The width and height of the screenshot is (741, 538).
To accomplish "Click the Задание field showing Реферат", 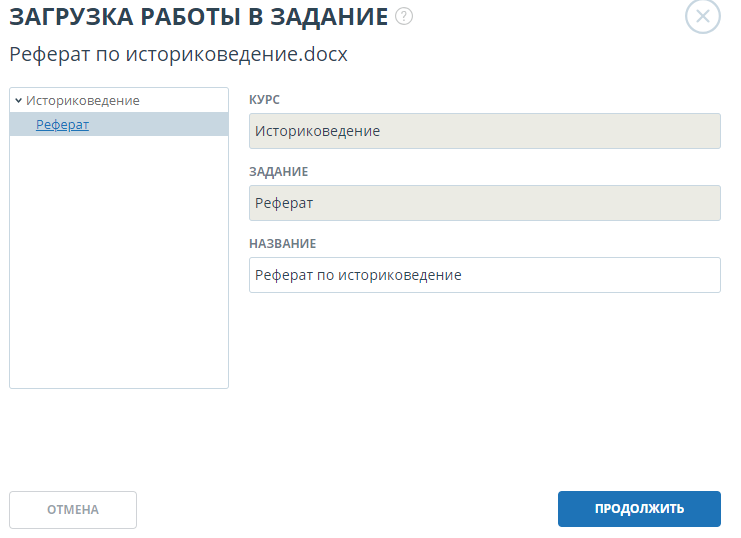I will coord(484,203).
